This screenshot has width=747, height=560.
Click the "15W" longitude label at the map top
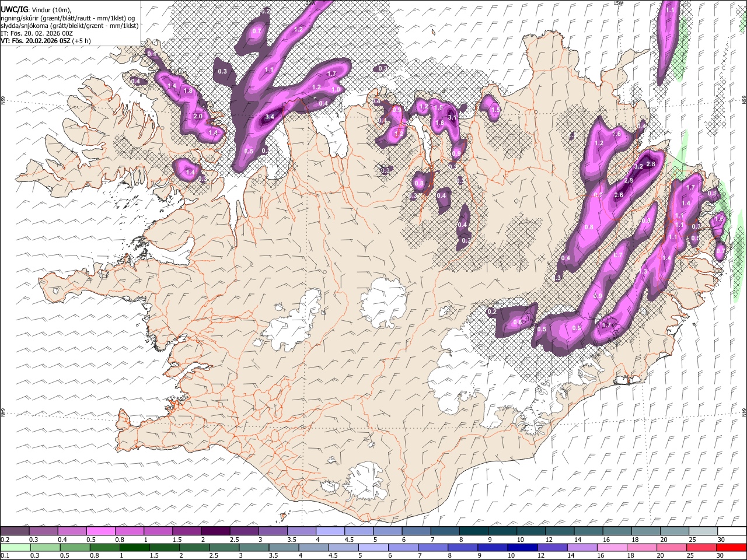click(x=618, y=2)
